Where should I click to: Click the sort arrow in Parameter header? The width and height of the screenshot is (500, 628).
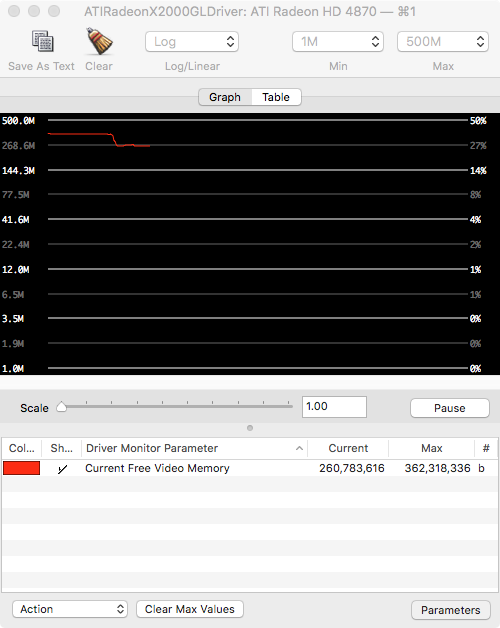299,448
